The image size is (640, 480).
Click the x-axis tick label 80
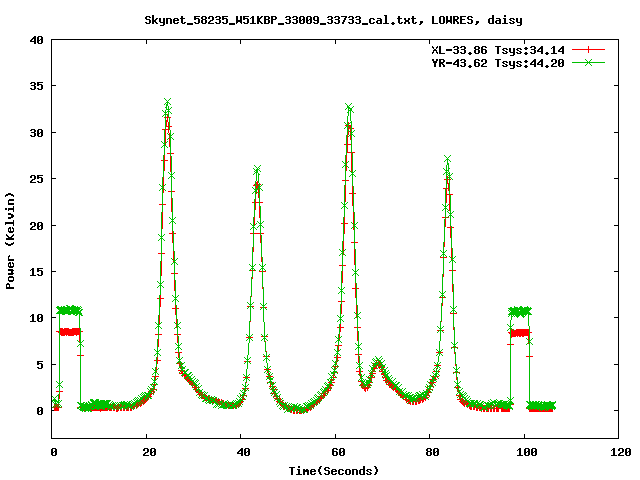click(x=432, y=452)
